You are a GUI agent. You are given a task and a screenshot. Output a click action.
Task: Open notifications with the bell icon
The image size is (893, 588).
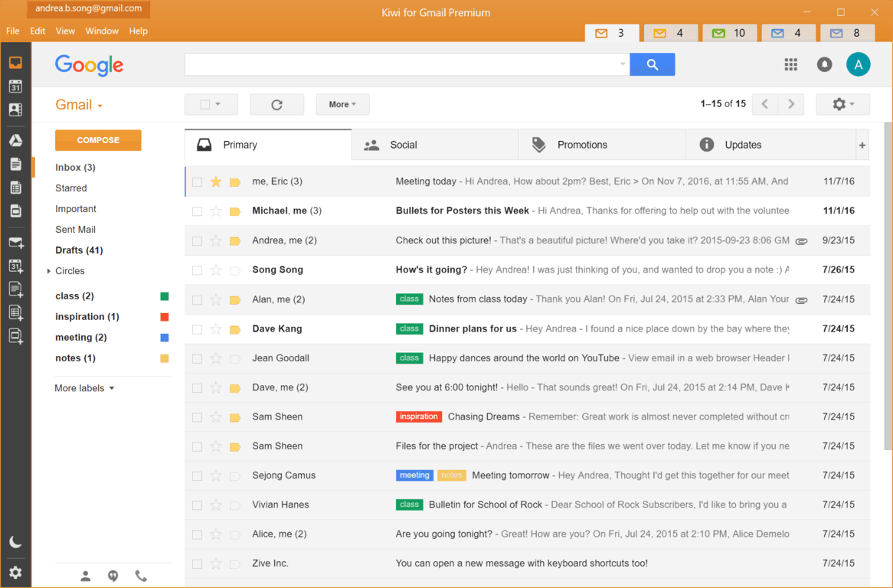824,64
